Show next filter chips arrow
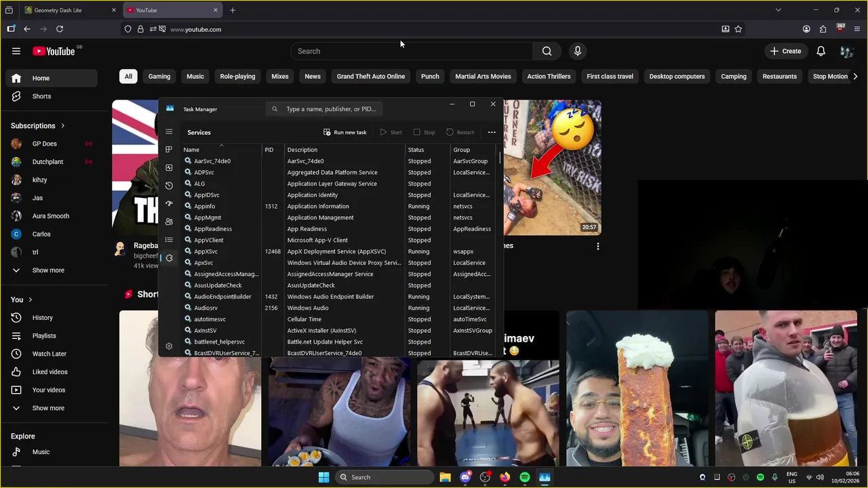The image size is (868, 488). point(855,77)
